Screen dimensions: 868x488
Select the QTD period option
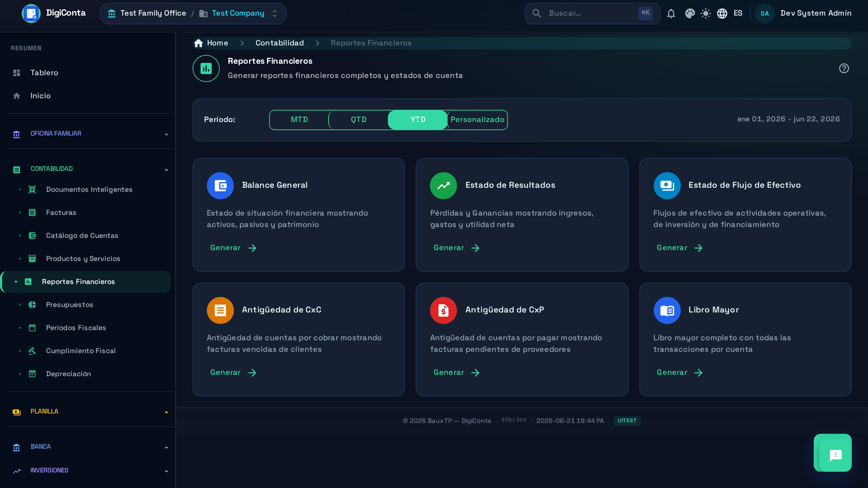tap(358, 120)
